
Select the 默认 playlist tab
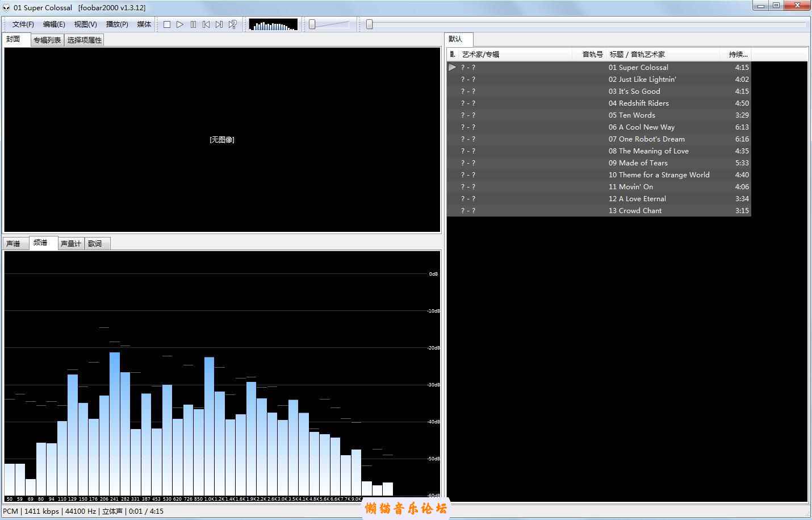point(458,39)
